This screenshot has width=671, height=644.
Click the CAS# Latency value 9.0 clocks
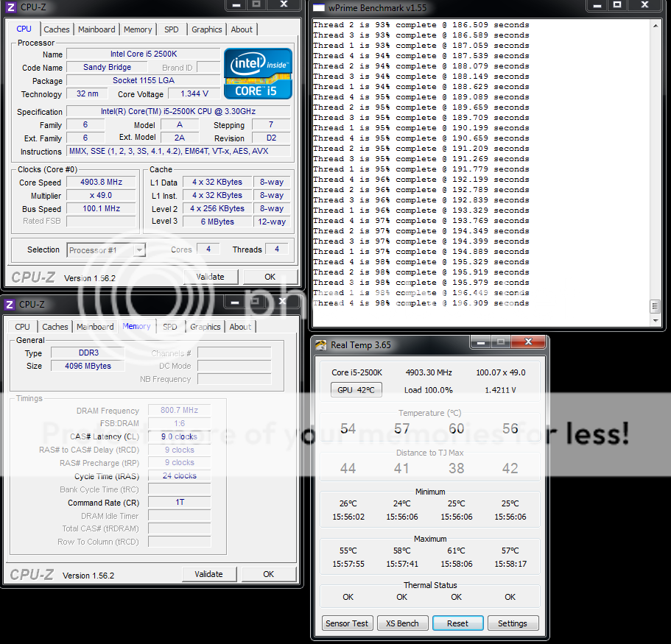pos(179,436)
